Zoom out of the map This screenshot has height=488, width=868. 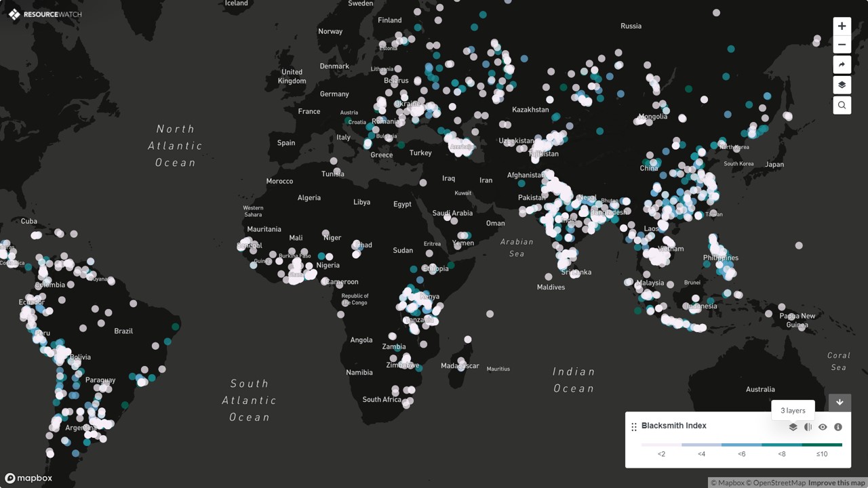pos(842,45)
